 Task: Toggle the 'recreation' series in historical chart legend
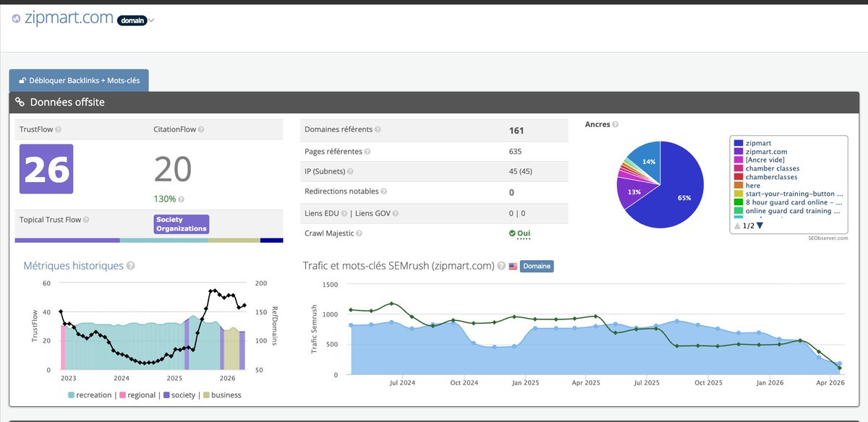90,395
